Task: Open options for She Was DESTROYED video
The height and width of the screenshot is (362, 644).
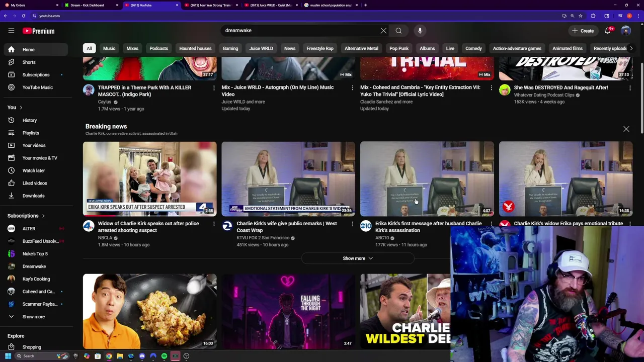Action: click(630, 88)
